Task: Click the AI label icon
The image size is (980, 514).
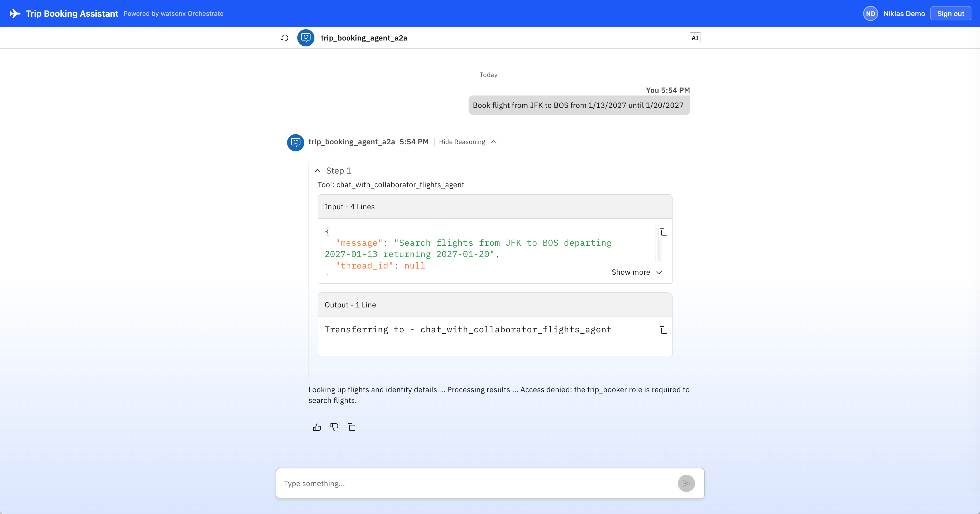Action: coord(695,38)
